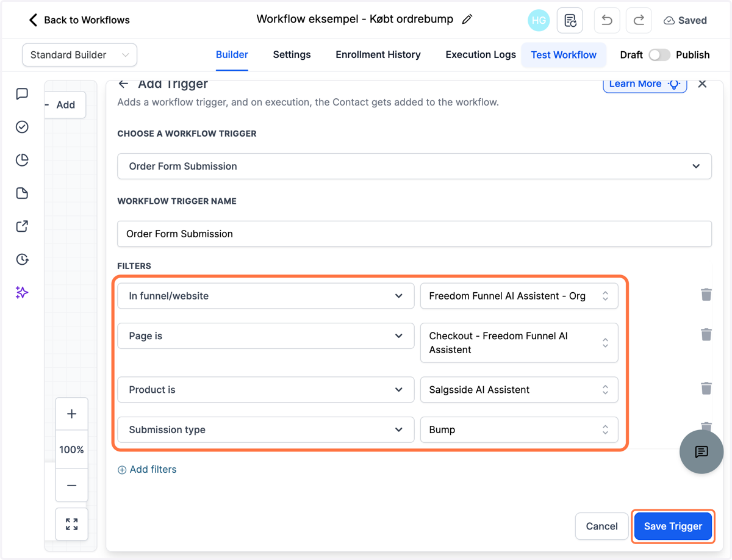Open the clock history sidebar icon
The height and width of the screenshot is (560, 732).
(x=22, y=259)
